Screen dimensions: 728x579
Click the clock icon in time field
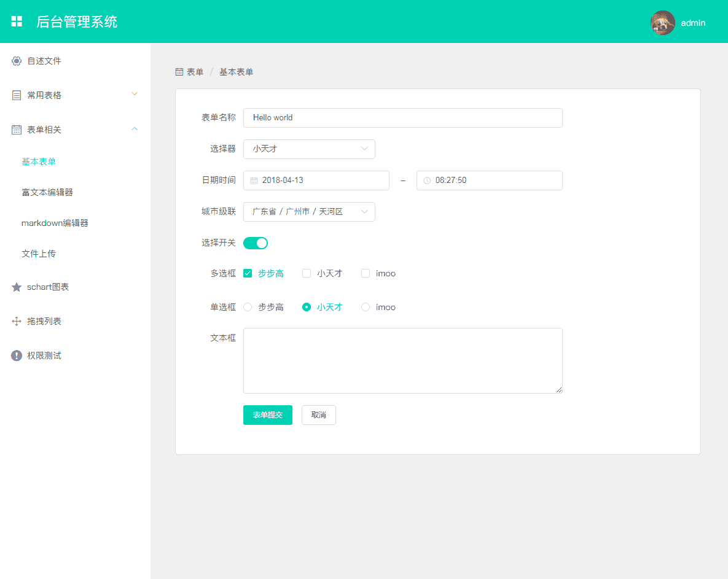click(x=427, y=181)
